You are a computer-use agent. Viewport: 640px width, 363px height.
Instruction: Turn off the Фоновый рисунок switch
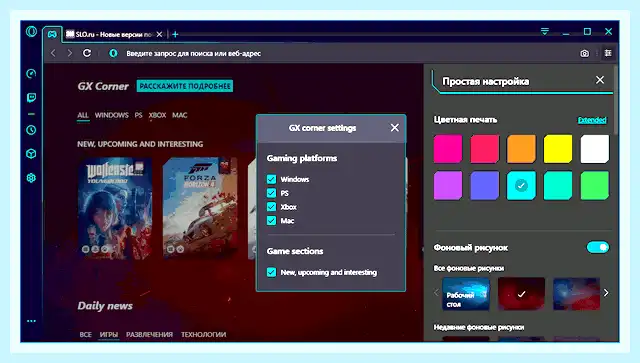[x=598, y=247]
